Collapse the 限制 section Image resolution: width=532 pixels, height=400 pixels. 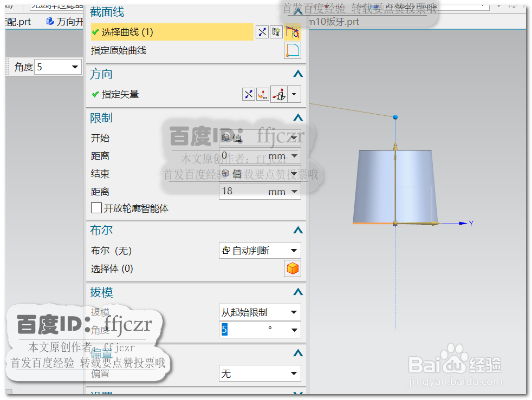[298, 117]
